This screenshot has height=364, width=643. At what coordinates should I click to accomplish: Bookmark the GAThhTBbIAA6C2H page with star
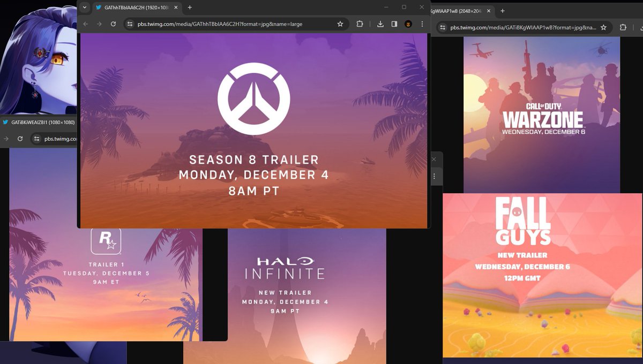340,24
